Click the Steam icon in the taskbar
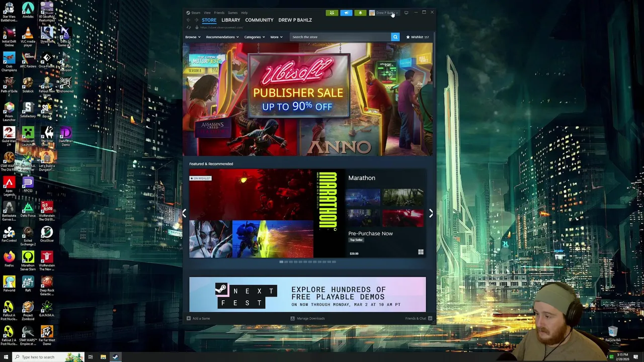Viewport: 644px width, 362px height. pos(115,357)
